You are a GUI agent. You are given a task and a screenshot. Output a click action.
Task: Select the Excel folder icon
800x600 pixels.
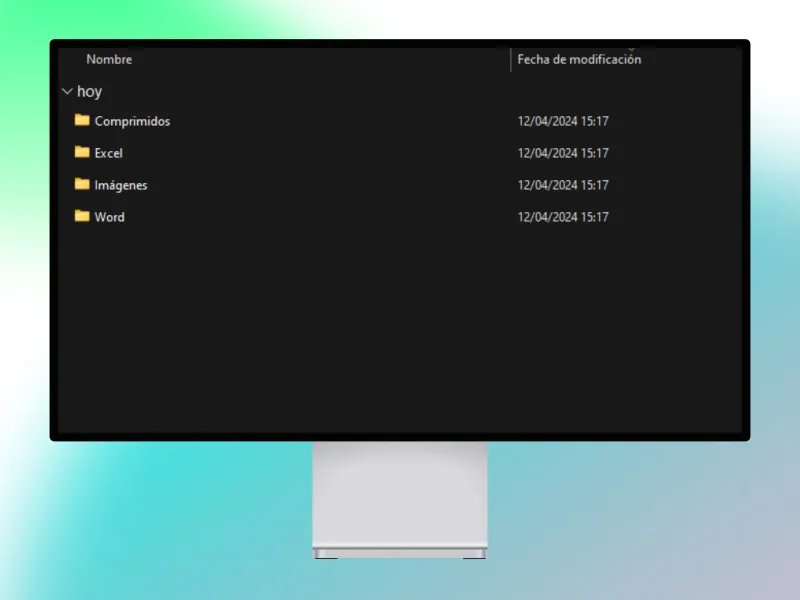82,153
